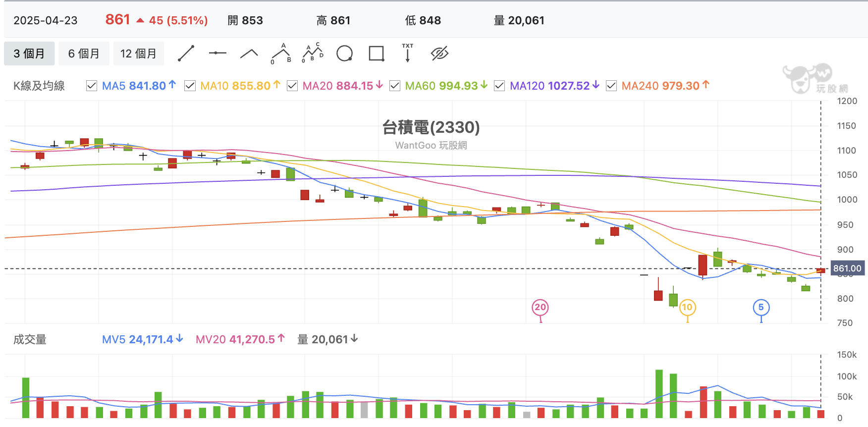
Task: Click the MV5 24,171.4 volume label
Action: click(x=143, y=339)
